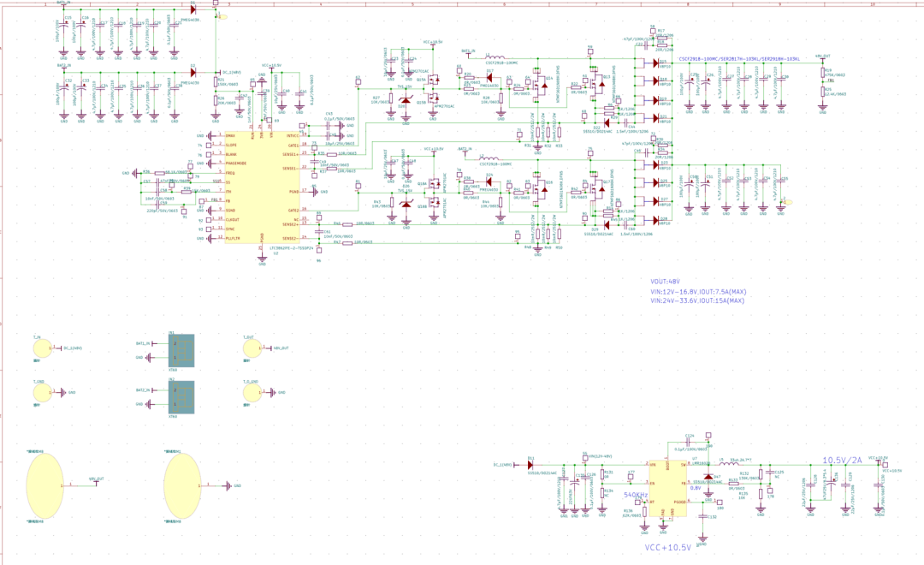
Task: Select MOSFET Q15A symbol
Action: pyautogui.click(x=434, y=79)
